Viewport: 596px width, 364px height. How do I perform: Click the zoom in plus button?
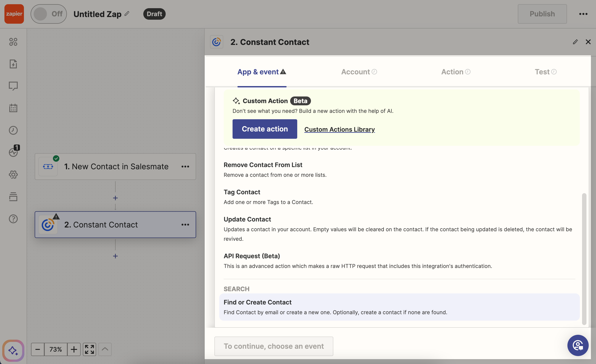(74, 349)
